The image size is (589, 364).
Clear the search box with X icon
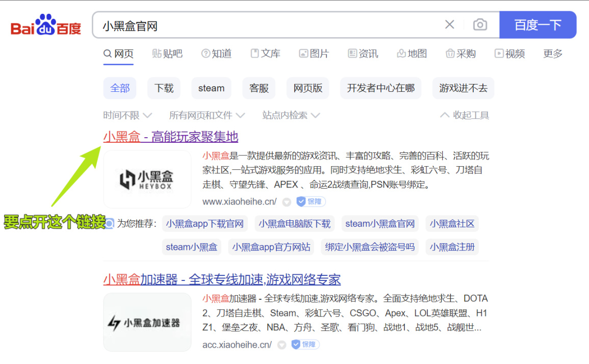coord(449,25)
